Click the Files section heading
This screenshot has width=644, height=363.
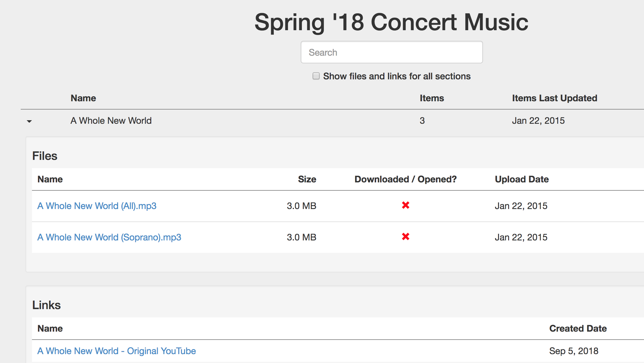(45, 156)
